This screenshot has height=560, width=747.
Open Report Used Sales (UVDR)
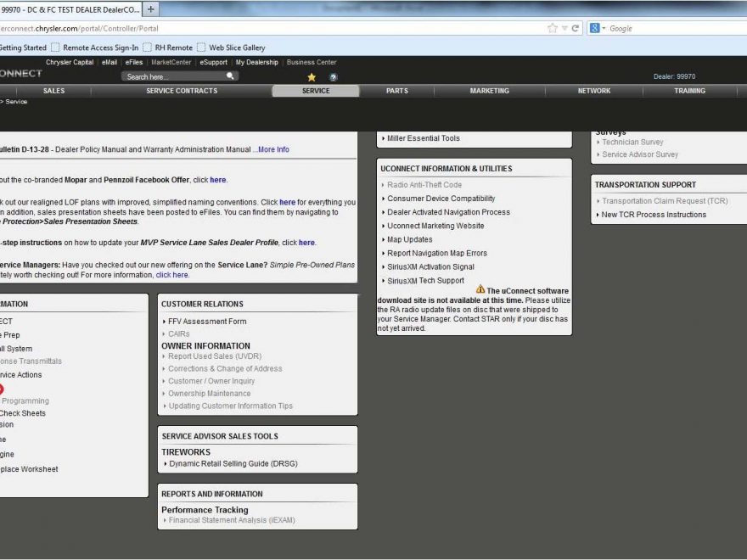pyautogui.click(x=215, y=356)
